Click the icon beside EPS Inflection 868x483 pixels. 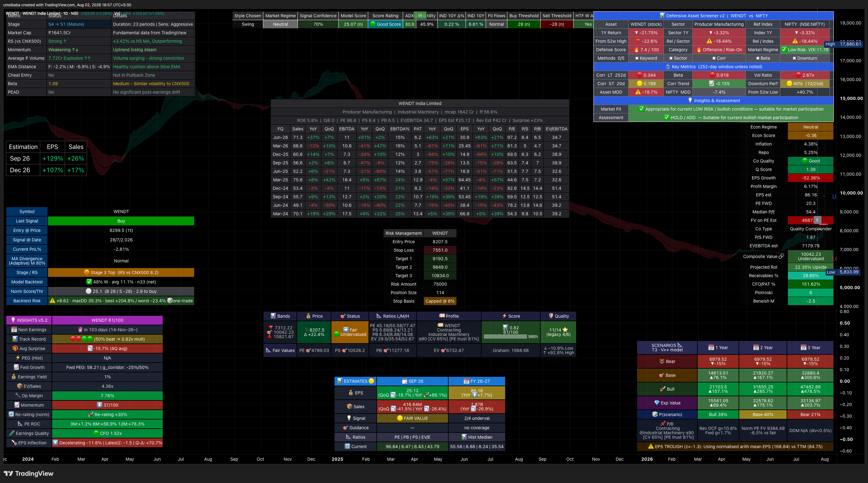click(14, 442)
